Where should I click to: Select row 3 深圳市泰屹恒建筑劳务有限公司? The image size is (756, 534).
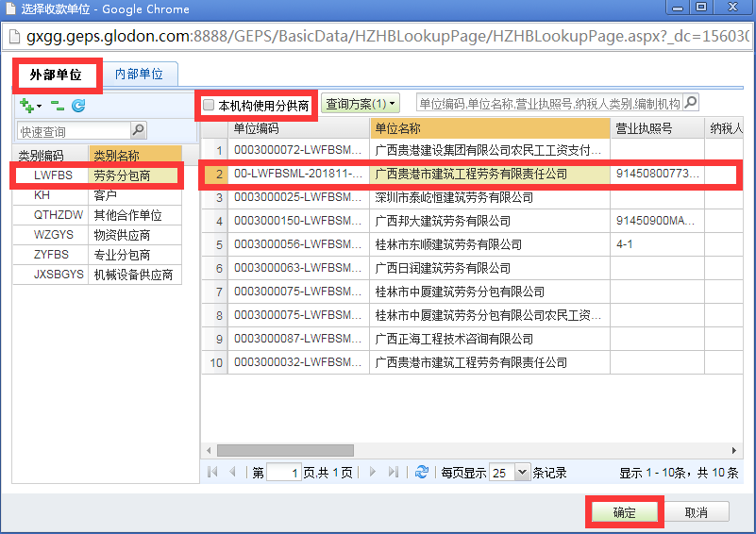472,197
